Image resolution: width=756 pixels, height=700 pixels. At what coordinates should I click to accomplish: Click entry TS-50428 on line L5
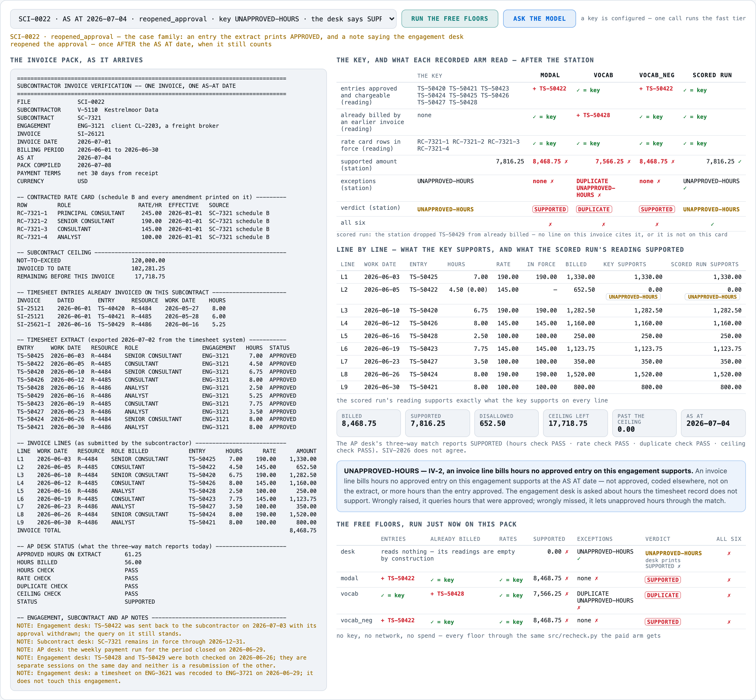pyautogui.click(x=424, y=336)
